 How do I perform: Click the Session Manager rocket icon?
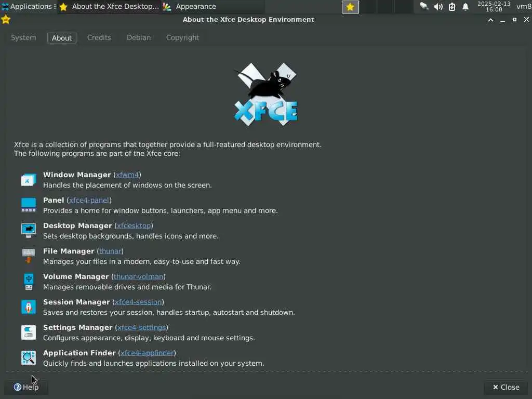coord(29,307)
